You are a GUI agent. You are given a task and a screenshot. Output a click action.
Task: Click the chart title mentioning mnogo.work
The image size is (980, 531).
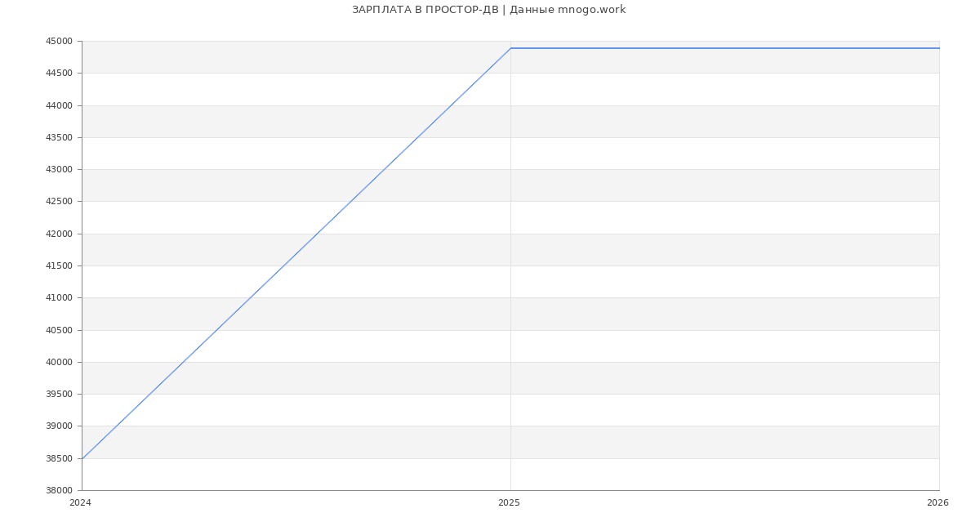[x=488, y=10]
